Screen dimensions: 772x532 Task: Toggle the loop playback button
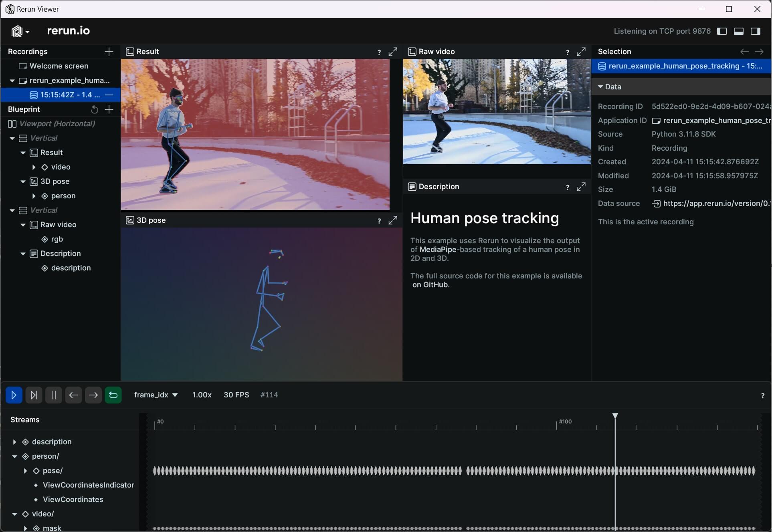113,395
